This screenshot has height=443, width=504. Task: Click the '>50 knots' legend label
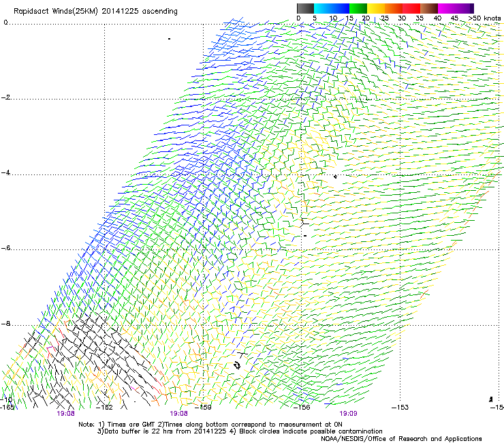point(484,18)
